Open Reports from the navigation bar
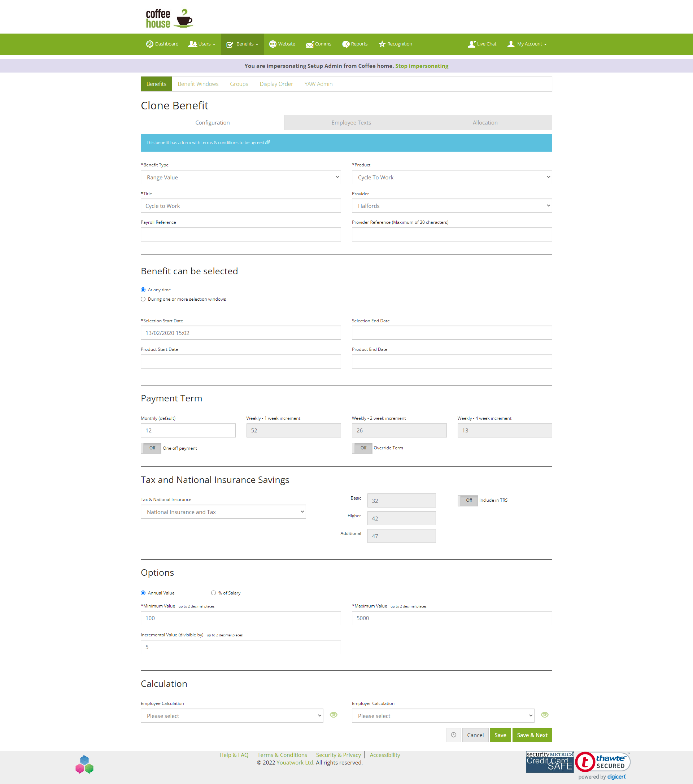This screenshot has height=784, width=693. pos(355,44)
